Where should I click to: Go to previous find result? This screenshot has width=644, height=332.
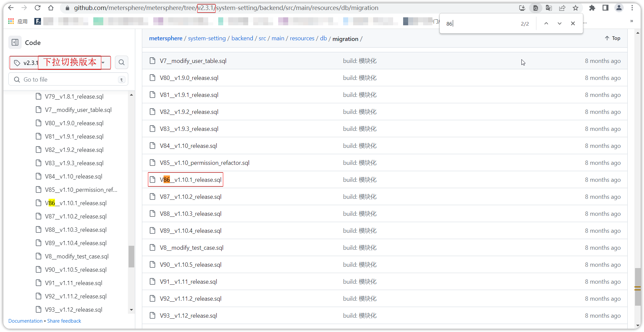pos(546,23)
